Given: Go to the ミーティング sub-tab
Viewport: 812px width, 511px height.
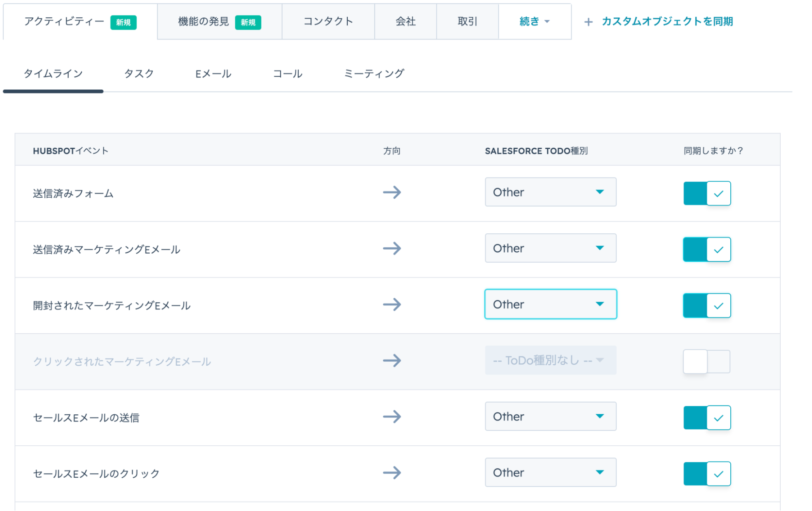Looking at the screenshot, I should [374, 74].
